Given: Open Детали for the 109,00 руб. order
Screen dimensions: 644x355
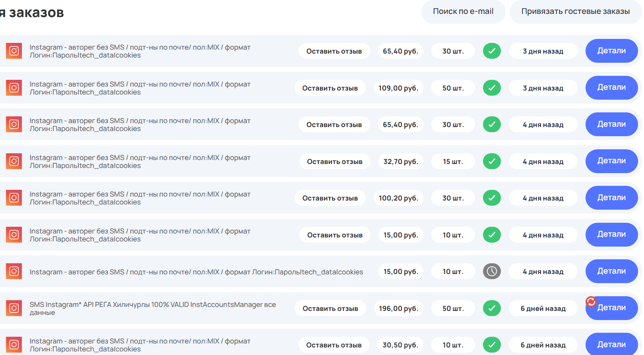Looking at the screenshot, I should (611, 88).
